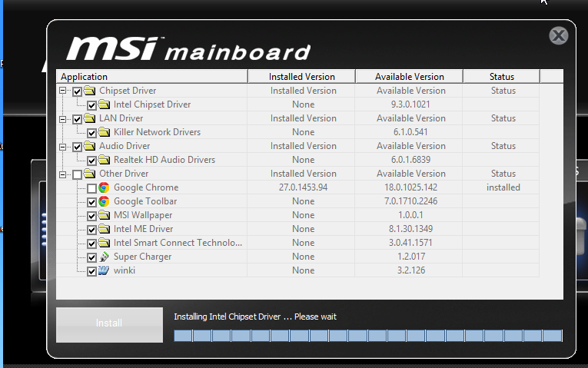The image size is (588, 368).
Task: Click the winki application icon
Action: [104, 270]
